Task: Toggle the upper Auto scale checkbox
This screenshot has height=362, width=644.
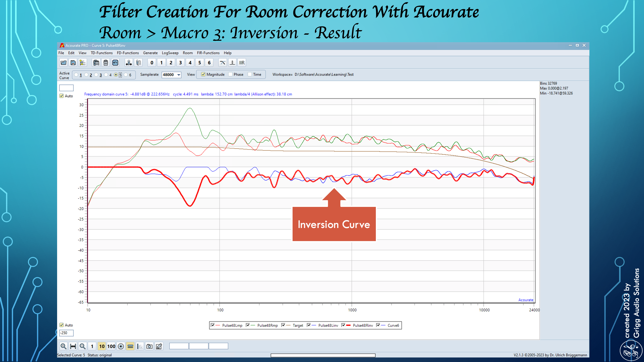Action: (x=62, y=96)
